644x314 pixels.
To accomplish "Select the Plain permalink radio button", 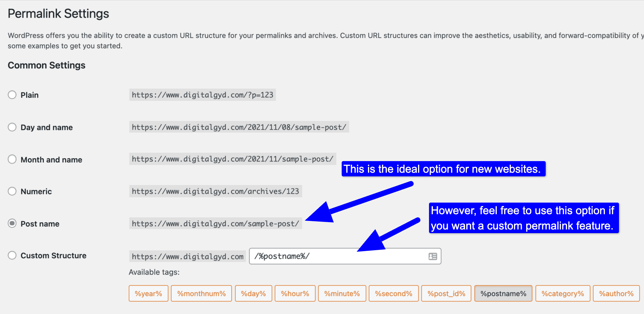I will pos(12,95).
